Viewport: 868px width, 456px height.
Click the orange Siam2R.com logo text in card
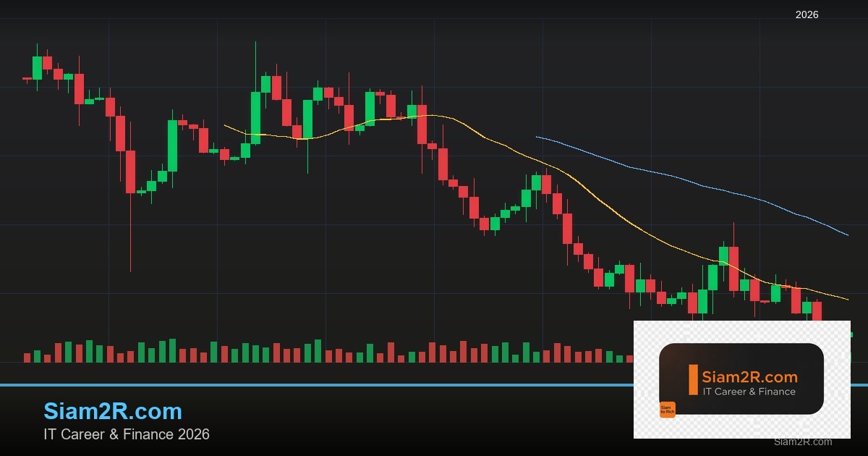[x=749, y=377]
